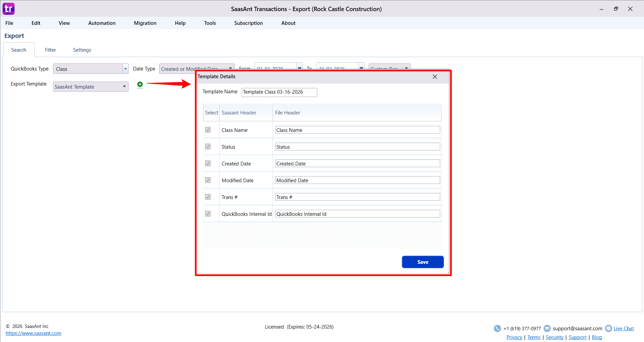
Task: Open the calendar picker for the From date
Action: tap(299, 68)
